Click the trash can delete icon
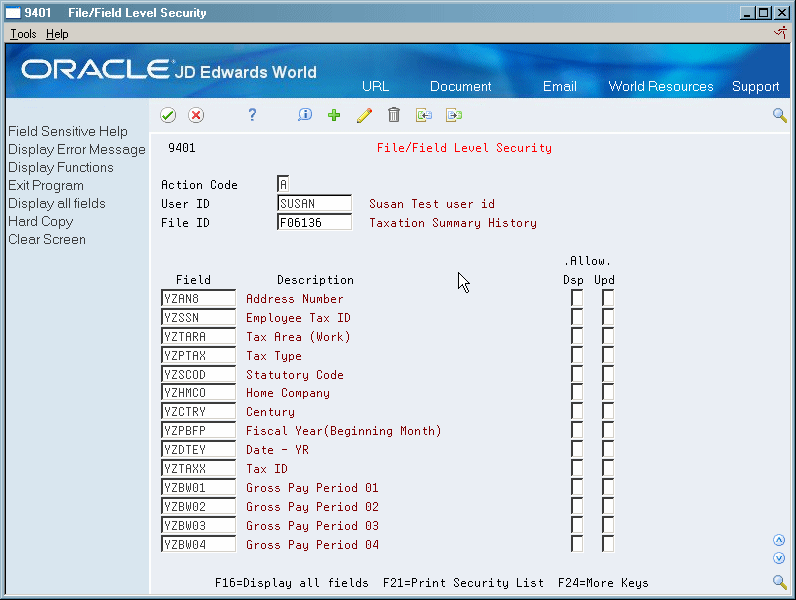This screenshot has height=600, width=796. click(x=394, y=115)
